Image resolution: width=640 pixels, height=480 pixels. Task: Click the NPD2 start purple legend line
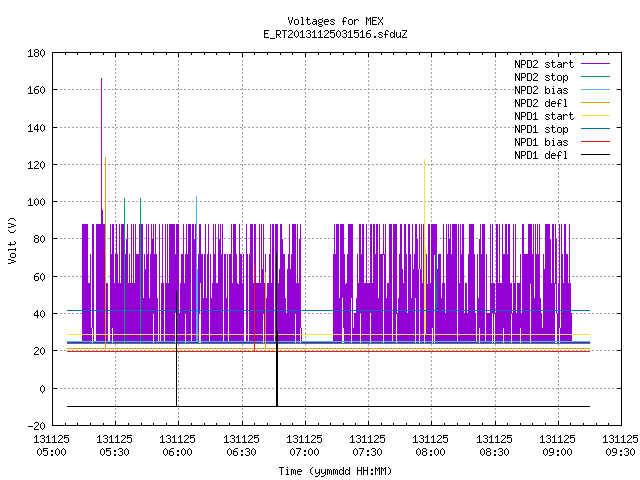[x=595, y=64]
